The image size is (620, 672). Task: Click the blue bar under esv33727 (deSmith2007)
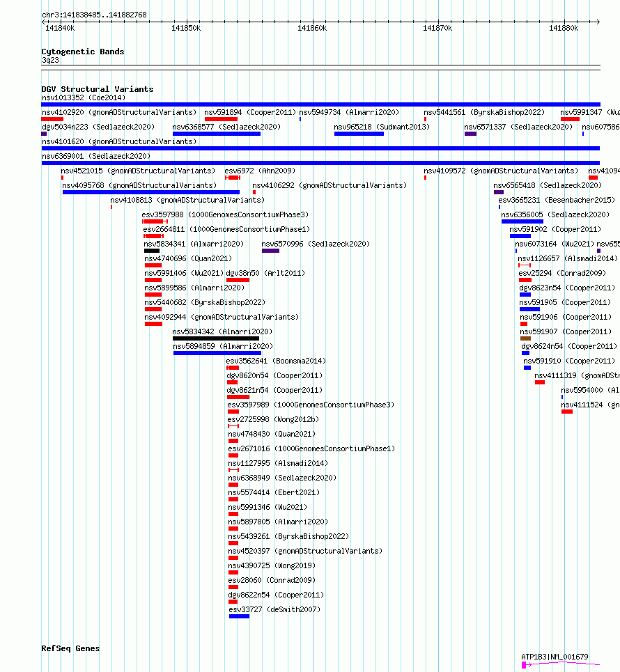coord(239,616)
